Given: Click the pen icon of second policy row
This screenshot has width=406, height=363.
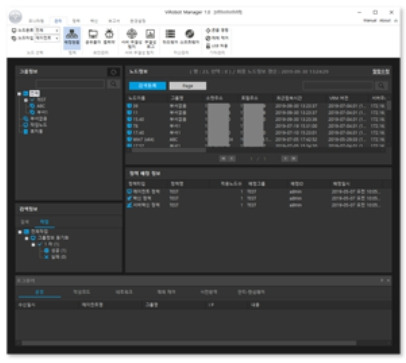Looking at the screenshot, I should pos(129,198).
